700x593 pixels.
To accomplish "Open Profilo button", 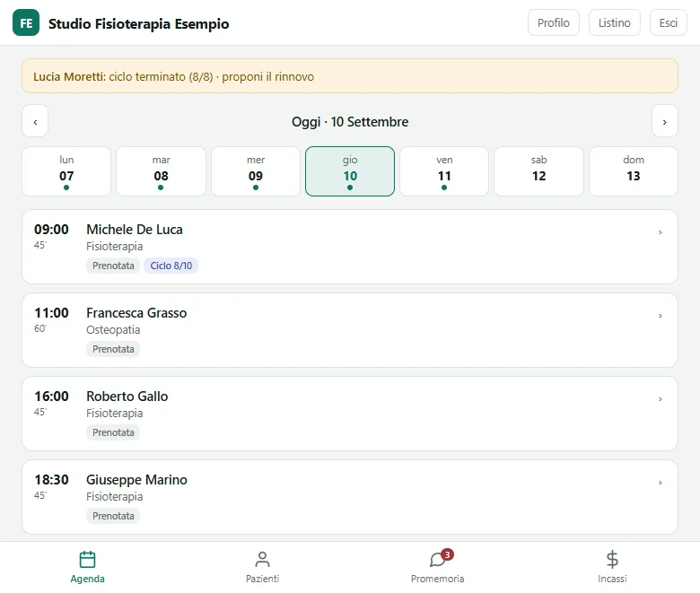I will click(553, 22).
